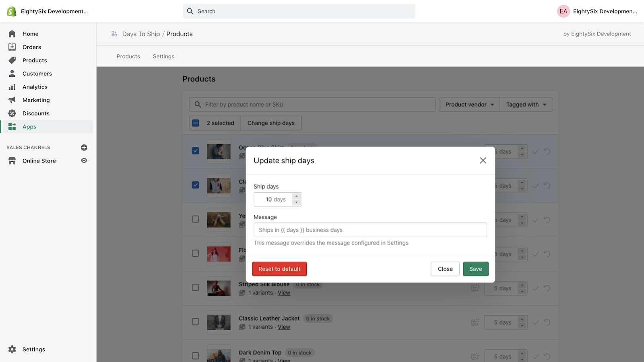Toggle the 2 selected bulk checkbox
This screenshot has height=362, width=644.
pos(196,123)
